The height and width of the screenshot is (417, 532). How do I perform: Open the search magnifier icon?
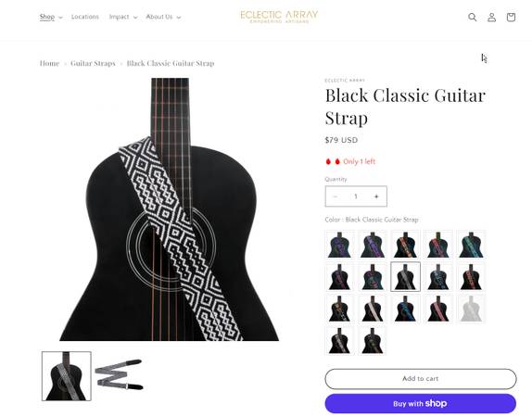coord(473,17)
